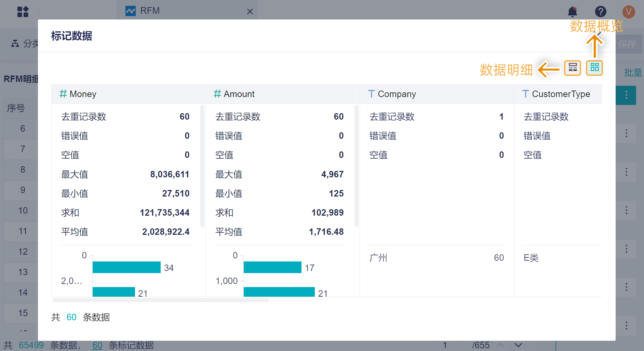Open the user avatar V menu
Viewport: 644px width, 351px height.
click(x=628, y=12)
